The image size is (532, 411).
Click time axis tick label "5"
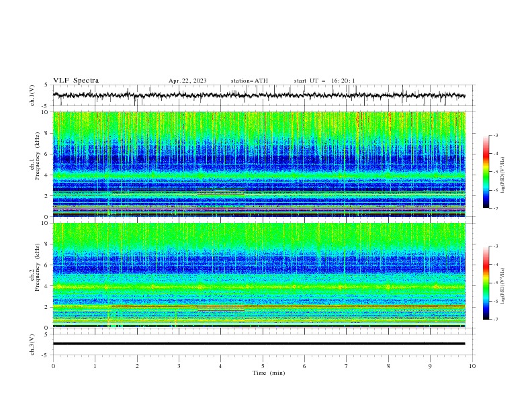tap(263, 366)
